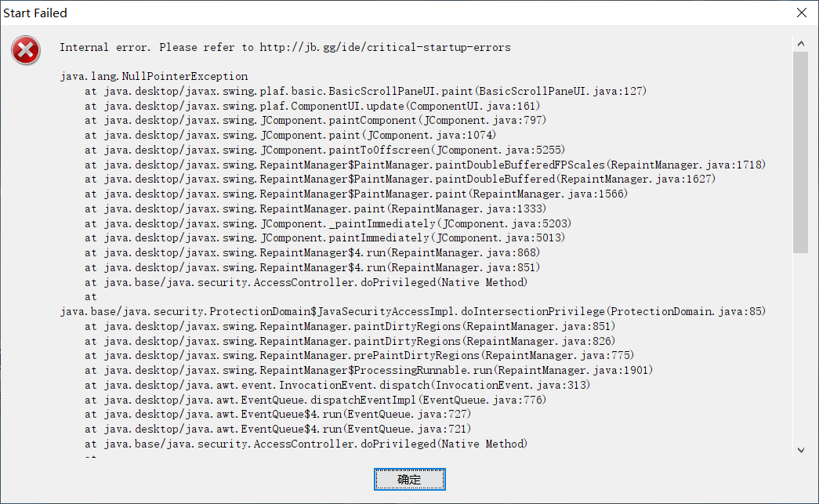The width and height of the screenshot is (819, 504).
Task: Click the dialog close X button
Action: coord(803,13)
